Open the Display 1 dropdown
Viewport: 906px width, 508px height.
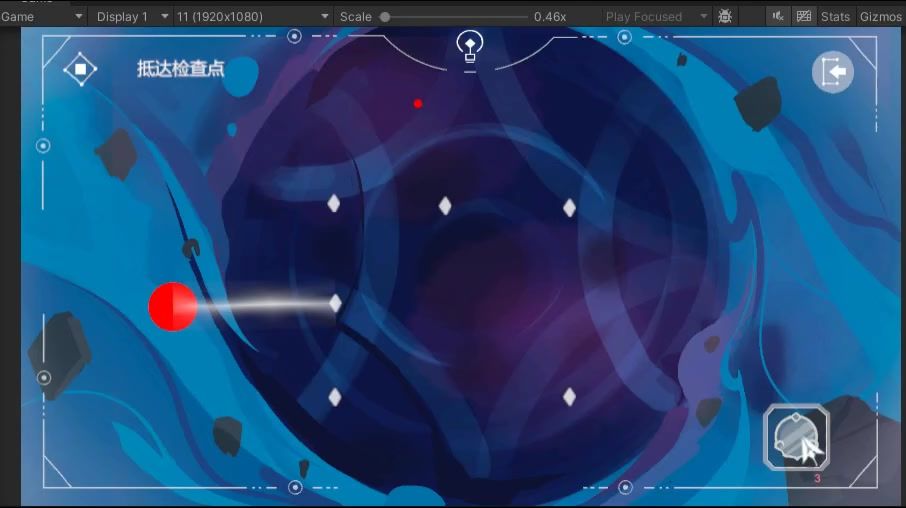(130, 17)
